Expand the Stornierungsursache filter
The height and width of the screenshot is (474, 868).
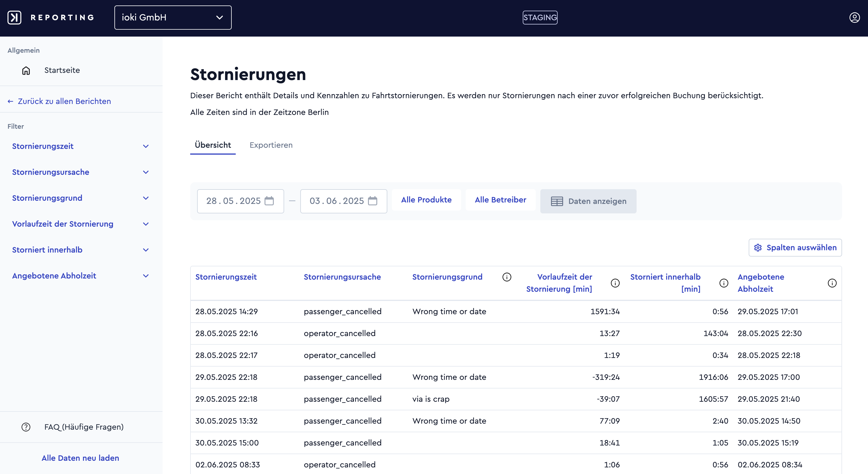coord(81,172)
